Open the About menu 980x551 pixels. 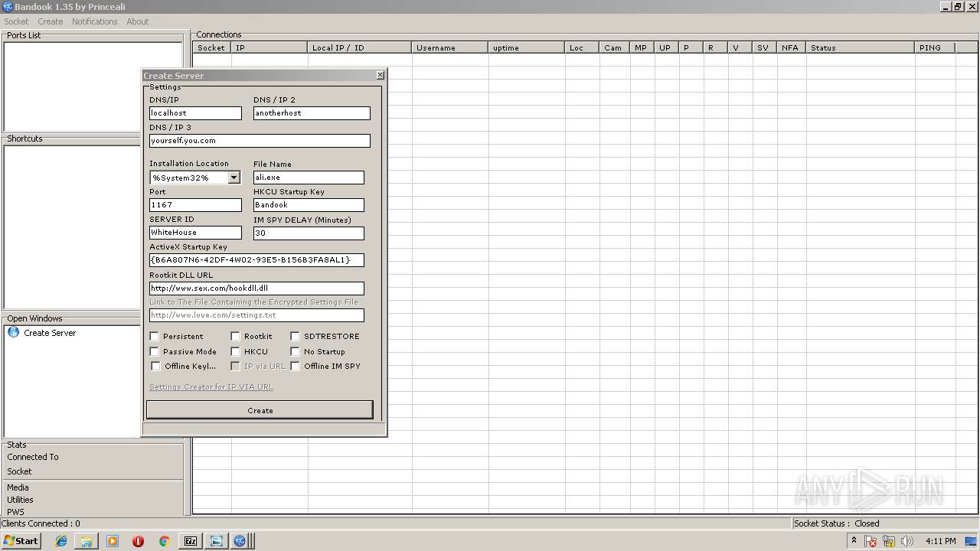[x=138, y=21]
